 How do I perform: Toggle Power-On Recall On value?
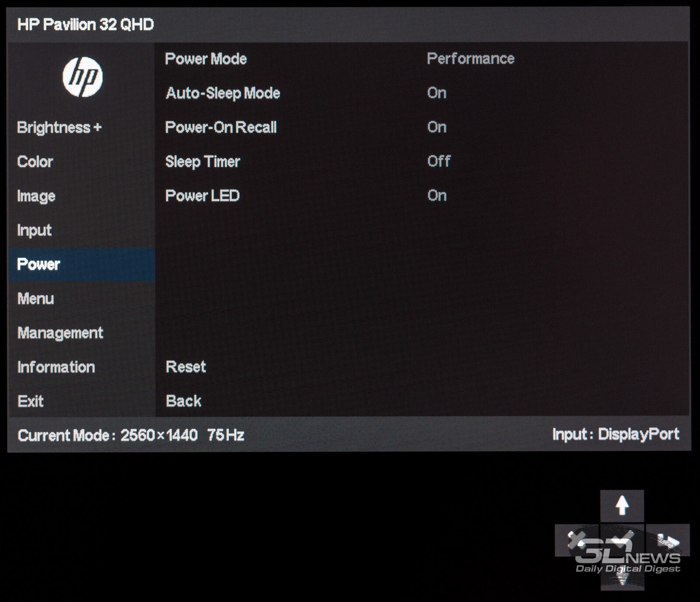(437, 127)
